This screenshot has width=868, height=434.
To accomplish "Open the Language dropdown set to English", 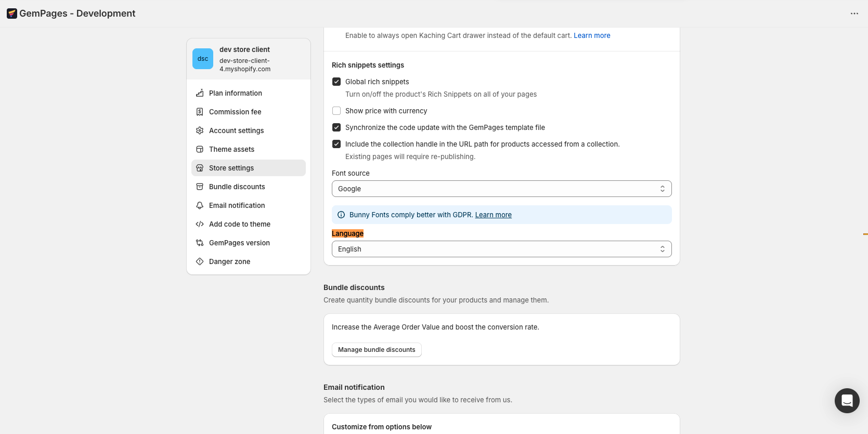I will point(501,249).
